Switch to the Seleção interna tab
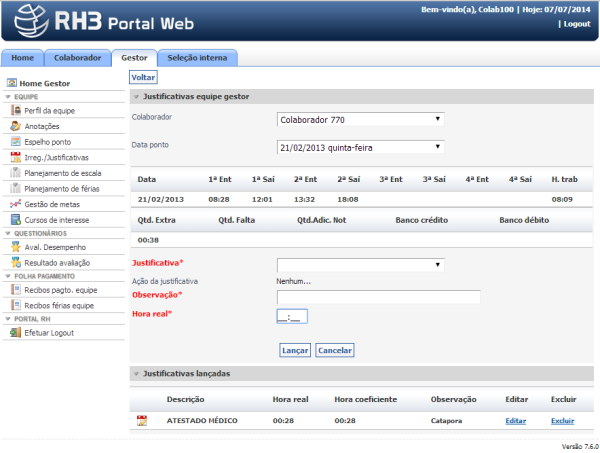Viewport: 600px width, 453px height. 196,58
